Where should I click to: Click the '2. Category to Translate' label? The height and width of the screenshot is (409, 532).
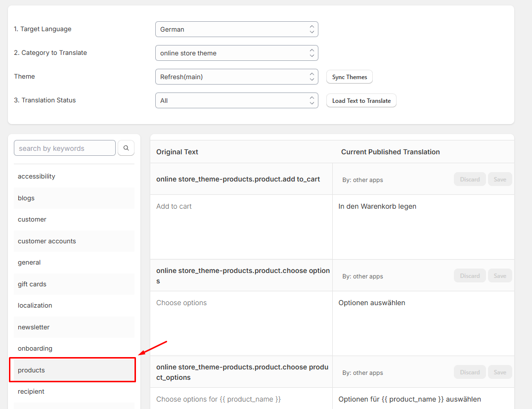(50, 52)
